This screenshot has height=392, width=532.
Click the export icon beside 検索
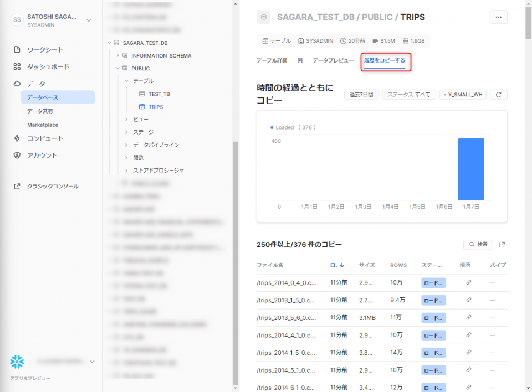[x=502, y=245]
